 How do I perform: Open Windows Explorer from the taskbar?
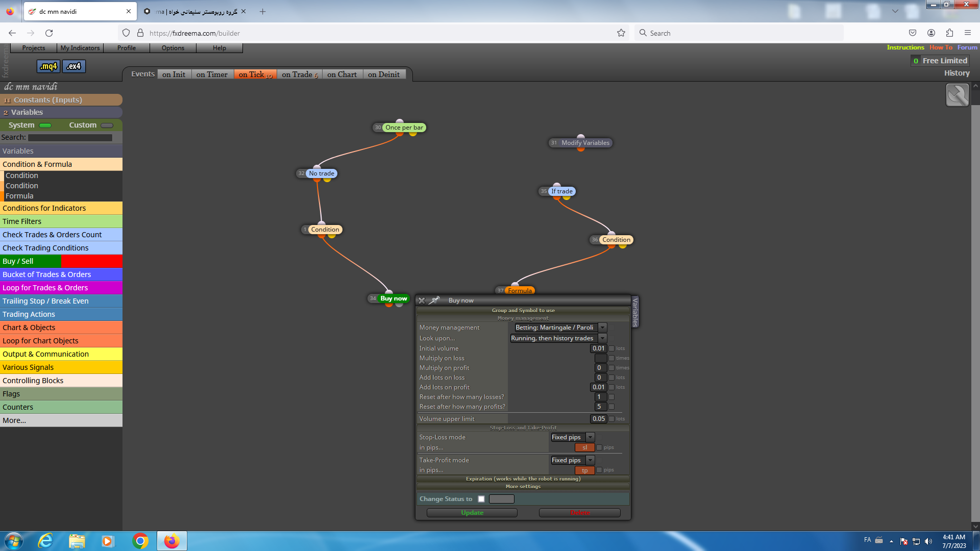(77, 541)
